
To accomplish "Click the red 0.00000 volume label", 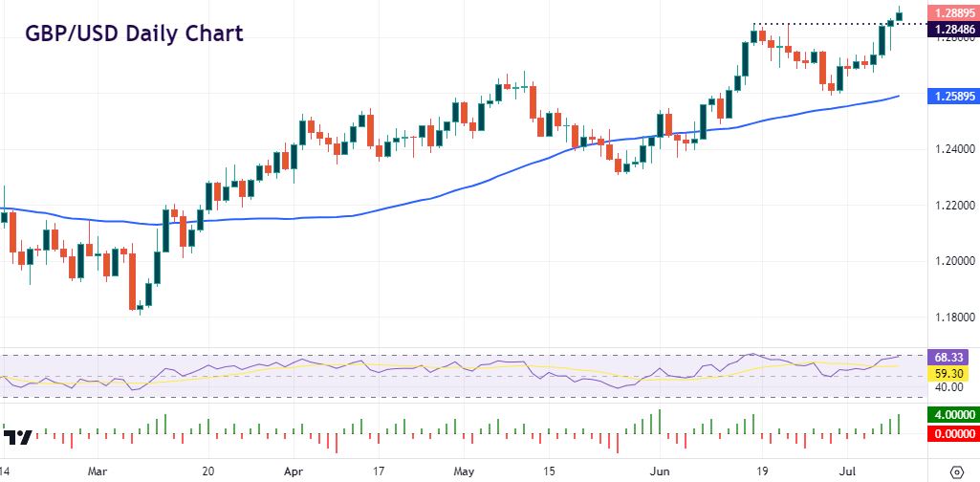I will pos(951,435).
